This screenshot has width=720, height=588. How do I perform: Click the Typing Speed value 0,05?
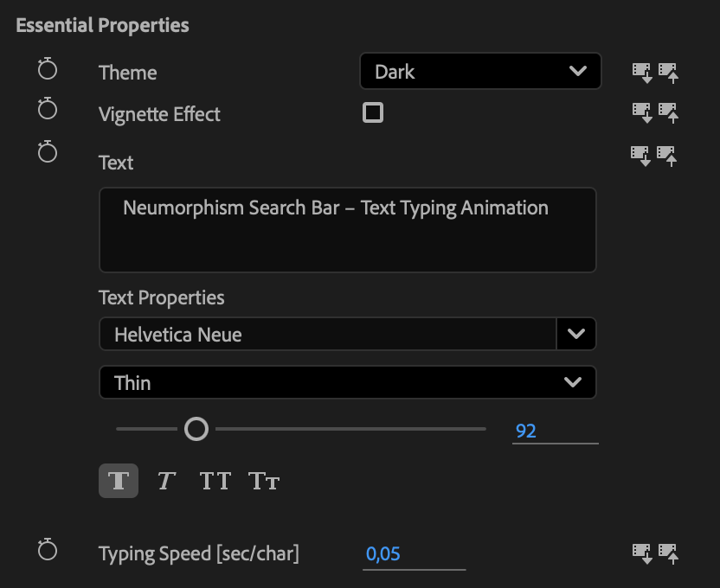coord(383,554)
